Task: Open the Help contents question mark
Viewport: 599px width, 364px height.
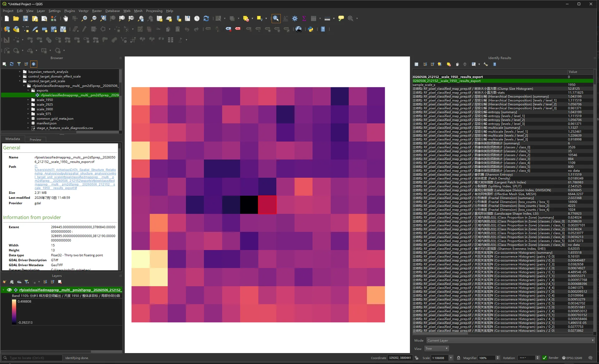Action: (323, 29)
